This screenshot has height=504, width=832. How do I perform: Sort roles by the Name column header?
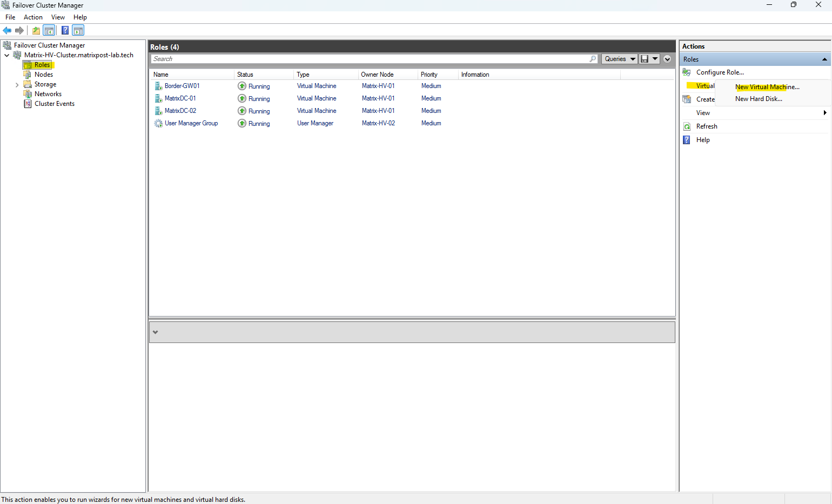tap(192, 75)
